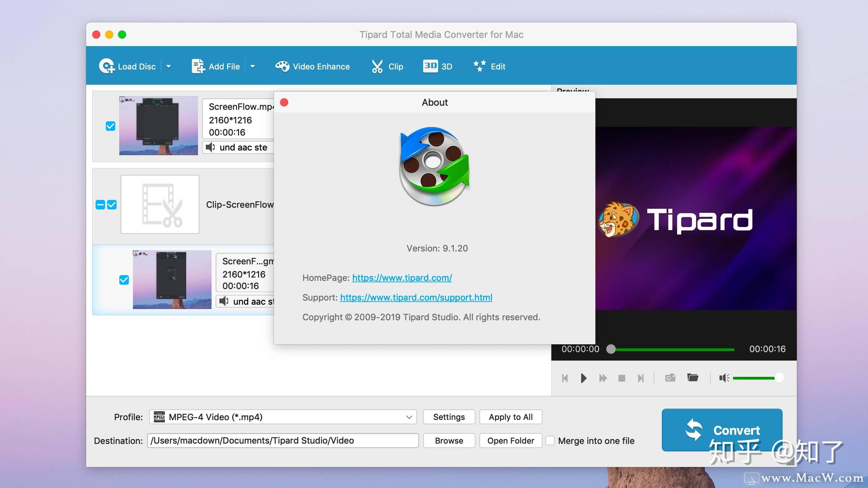
Task: Click the converter app logo in About
Action: point(434,166)
